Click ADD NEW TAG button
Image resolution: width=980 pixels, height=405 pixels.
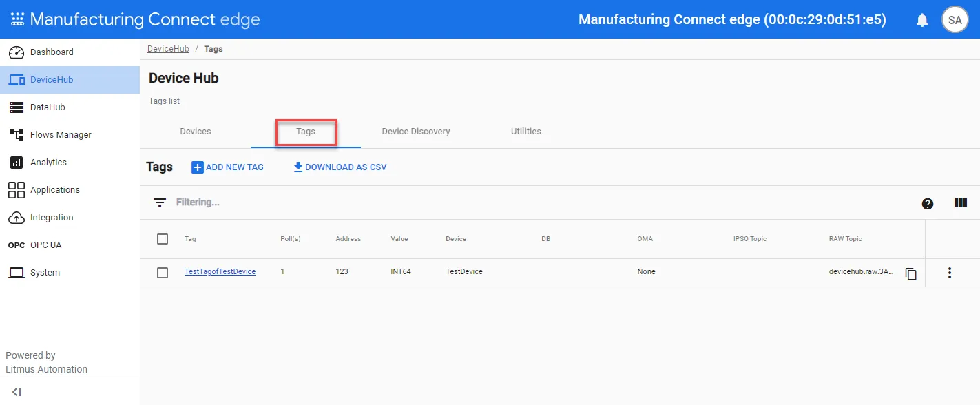click(228, 167)
